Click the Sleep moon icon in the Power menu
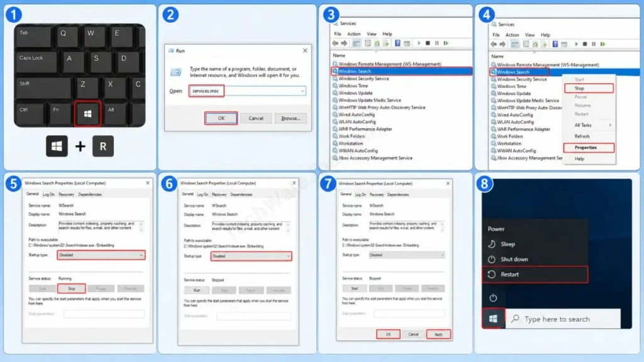Screen dimensions: 644x362 point(492,244)
